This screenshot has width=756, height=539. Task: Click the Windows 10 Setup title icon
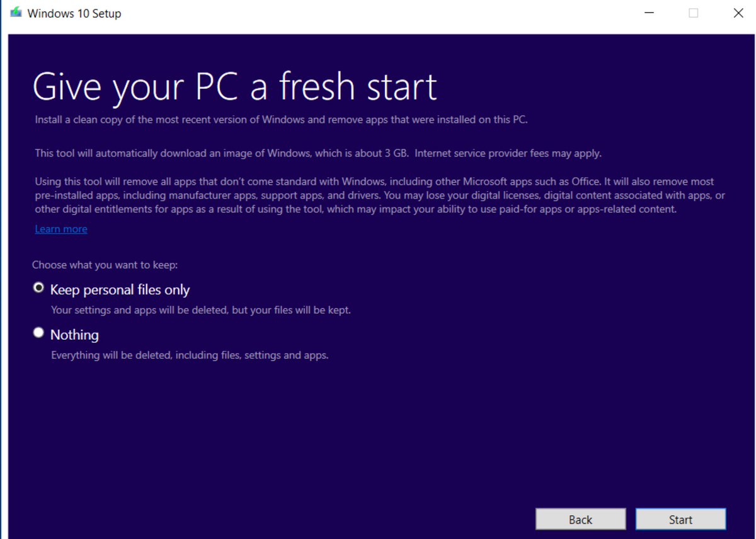click(x=16, y=13)
